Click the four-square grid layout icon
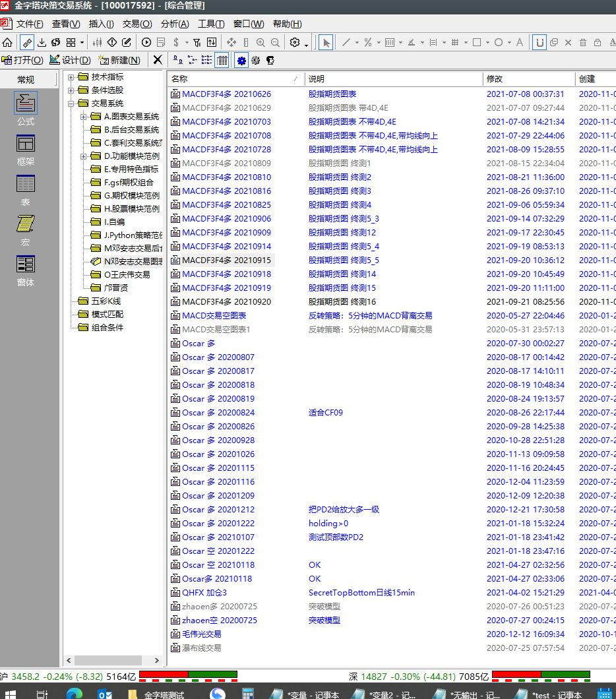 (x=71, y=42)
